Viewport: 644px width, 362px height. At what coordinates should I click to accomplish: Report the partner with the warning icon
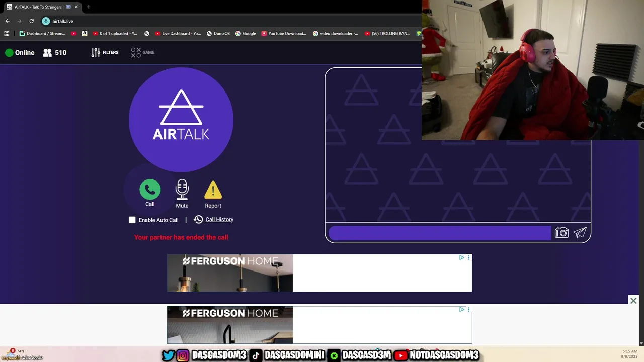pyautogui.click(x=213, y=190)
